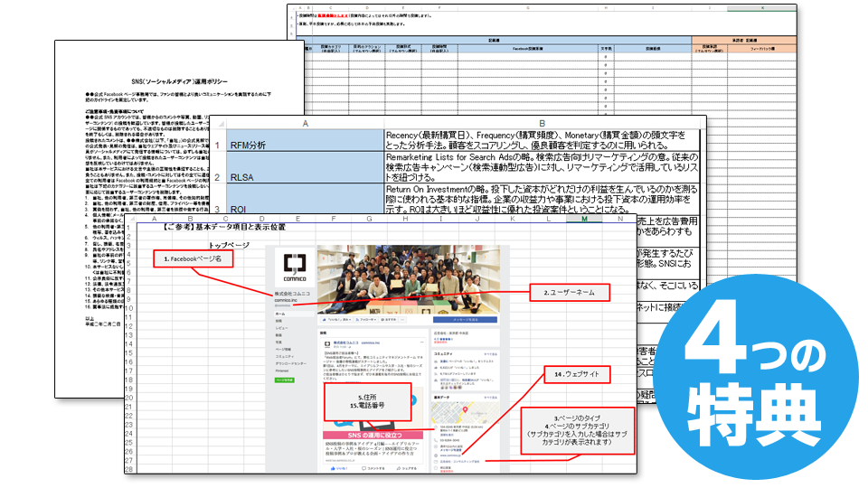
Task: Select column B header in glossary sheet
Action: pos(542,124)
